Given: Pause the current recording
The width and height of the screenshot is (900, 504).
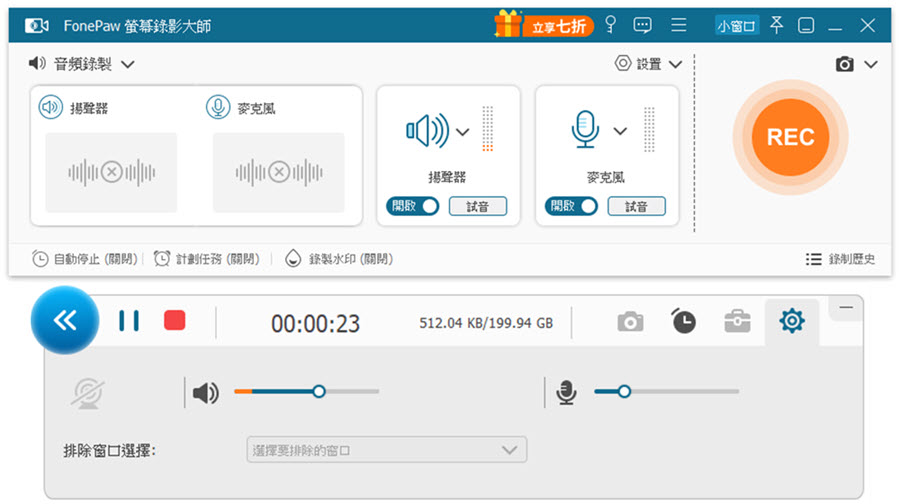Looking at the screenshot, I should pyautogui.click(x=129, y=321).
